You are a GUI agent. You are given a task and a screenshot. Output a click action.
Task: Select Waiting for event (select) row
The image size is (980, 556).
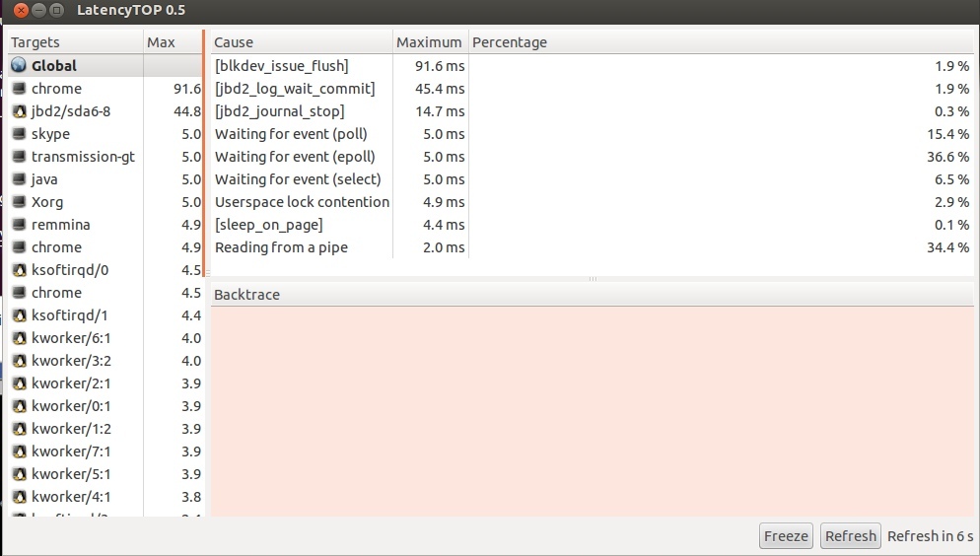[x=592, y=179]
